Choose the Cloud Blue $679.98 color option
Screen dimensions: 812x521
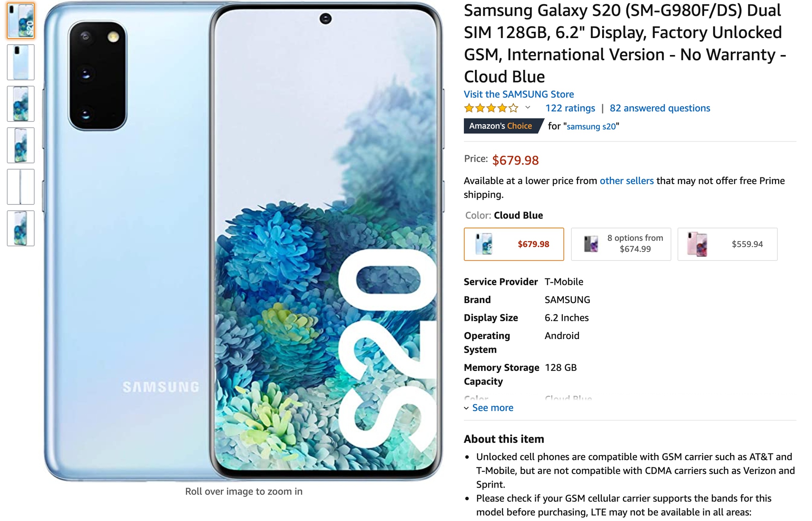[x=514, y=244]
